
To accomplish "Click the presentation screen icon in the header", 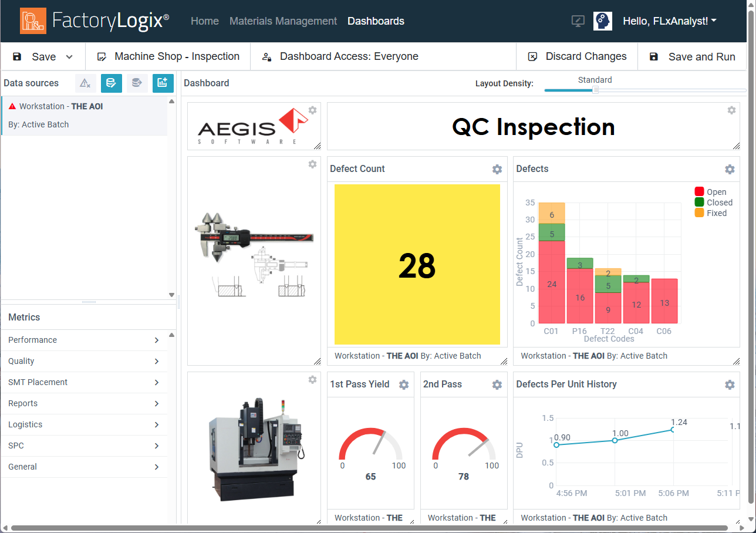I will point(578,21).
